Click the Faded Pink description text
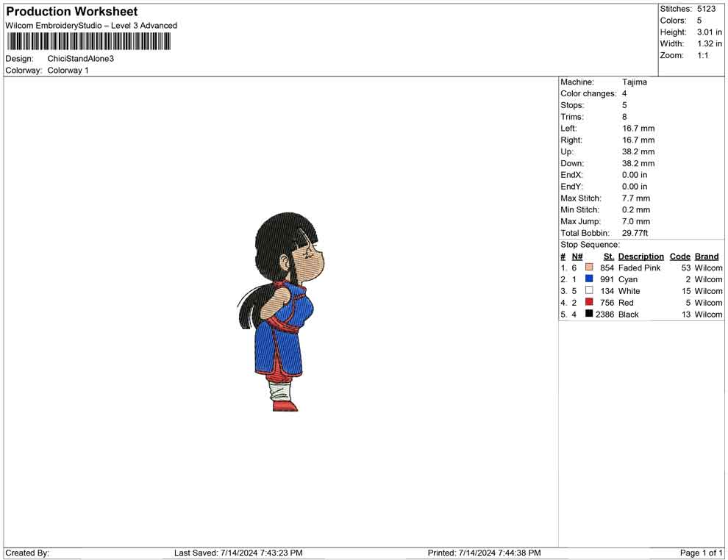 point(639,268)
